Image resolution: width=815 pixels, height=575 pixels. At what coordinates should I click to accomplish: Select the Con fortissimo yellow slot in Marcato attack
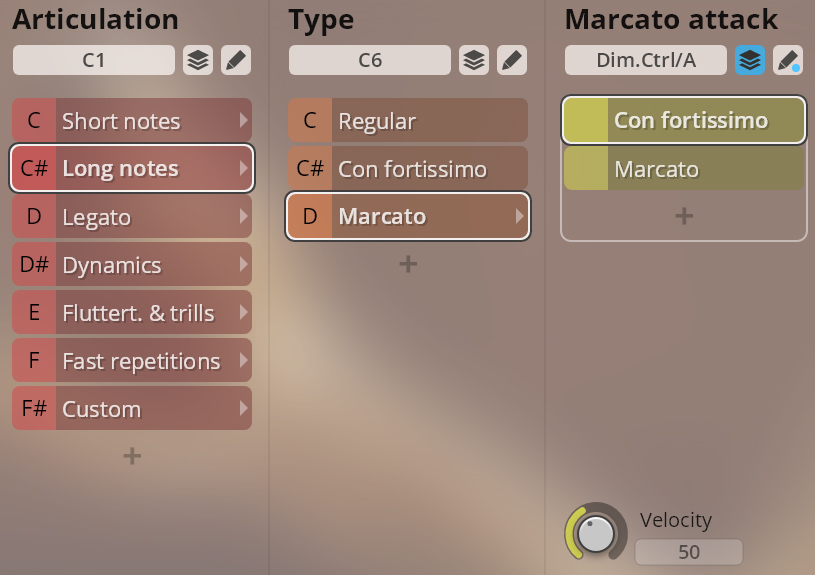pos(684,121)
